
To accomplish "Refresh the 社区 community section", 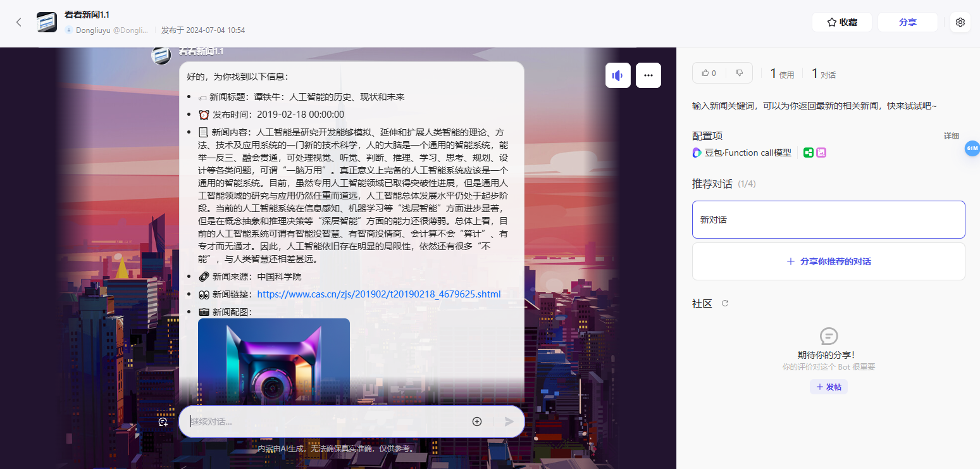I will tap(725, 303).
